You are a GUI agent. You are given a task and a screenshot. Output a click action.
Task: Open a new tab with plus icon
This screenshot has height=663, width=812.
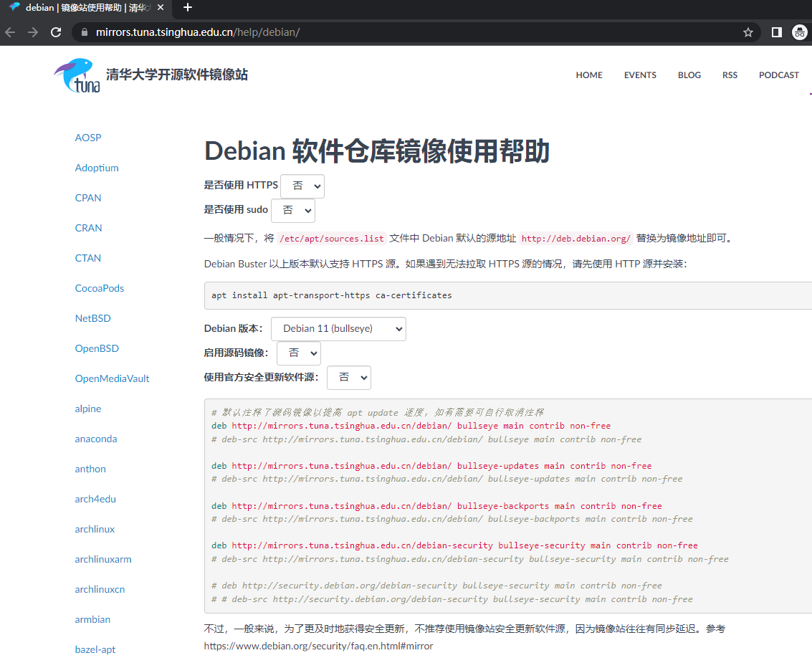click(188, 7)
